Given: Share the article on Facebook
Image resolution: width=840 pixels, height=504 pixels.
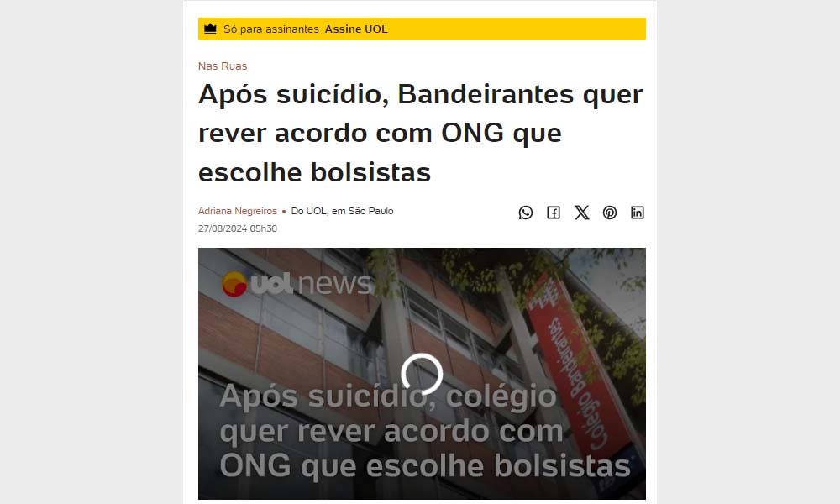Looking at the screenshot, I should [554, 213].
